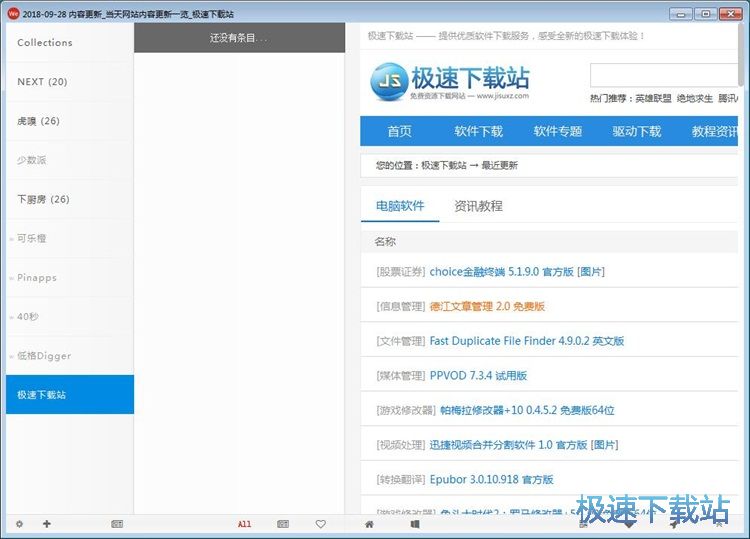
Task: Open choice金融终端 5.1.9.0 官方版 link
Action: tap(501, 272)
